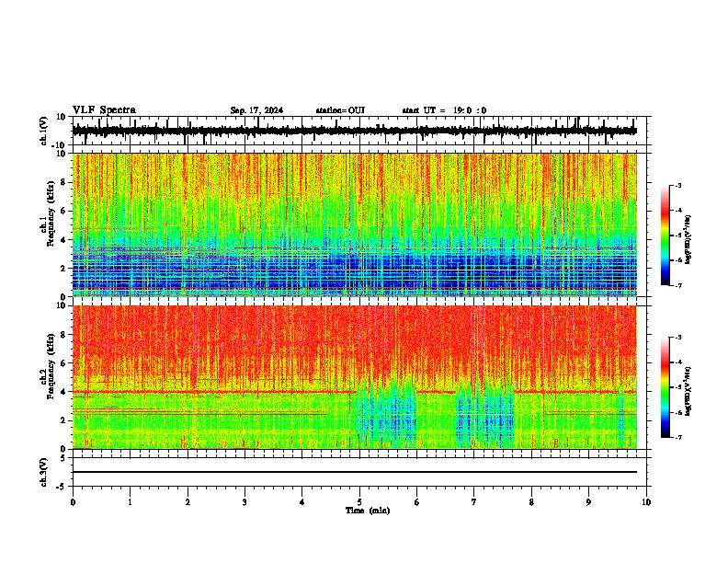Click time axis tick label "10"
The width and height of the screenshot is (728, 563).
coord(646,502)
